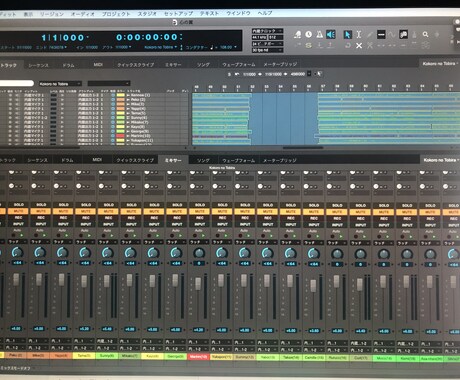Click the red Marinn(10) channel name label

199,357
